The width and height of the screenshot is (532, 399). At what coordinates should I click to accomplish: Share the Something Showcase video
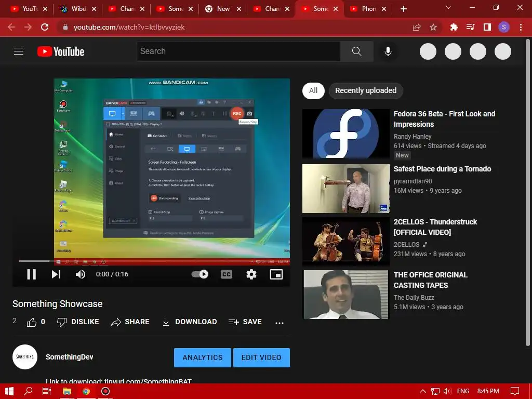130,322
